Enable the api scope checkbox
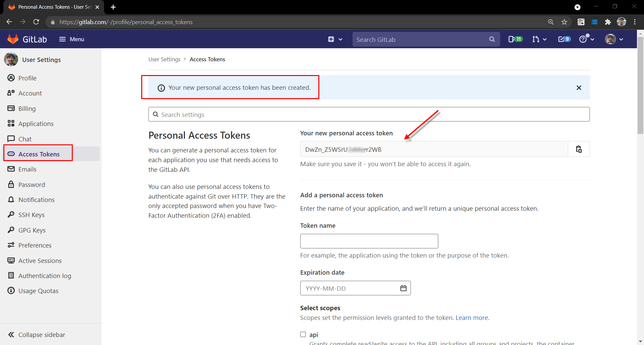The height and width of the screenshot is (345, 644). [303, 334]
